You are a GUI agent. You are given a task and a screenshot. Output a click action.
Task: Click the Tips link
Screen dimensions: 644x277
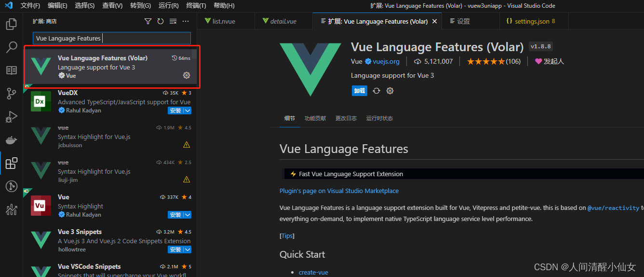[x=287, y=235]
